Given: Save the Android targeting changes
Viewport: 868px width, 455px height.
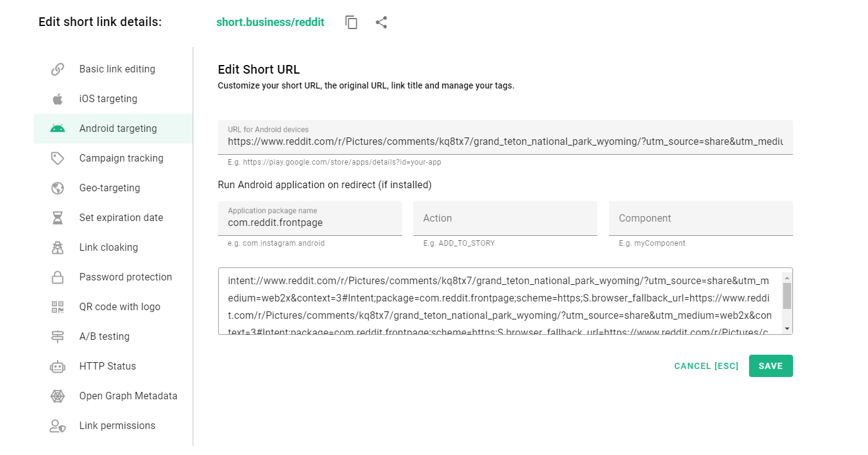Looking at the screenshot, I should [770, 366].
